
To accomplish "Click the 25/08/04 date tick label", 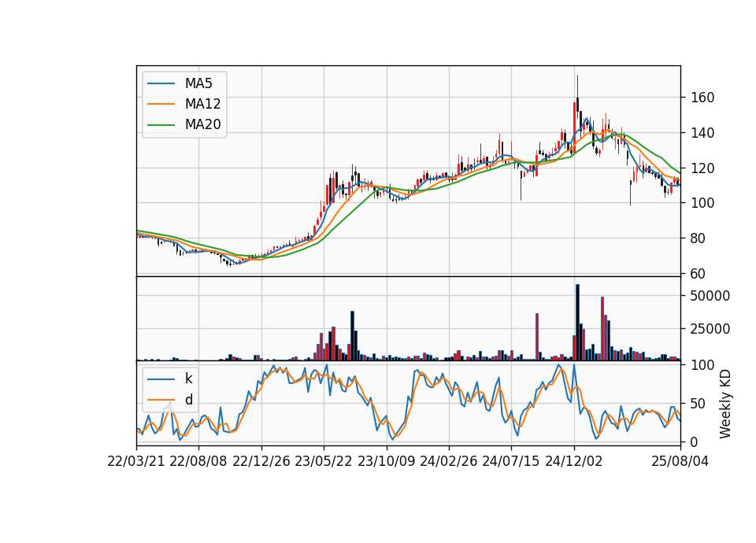I will 680,461.
